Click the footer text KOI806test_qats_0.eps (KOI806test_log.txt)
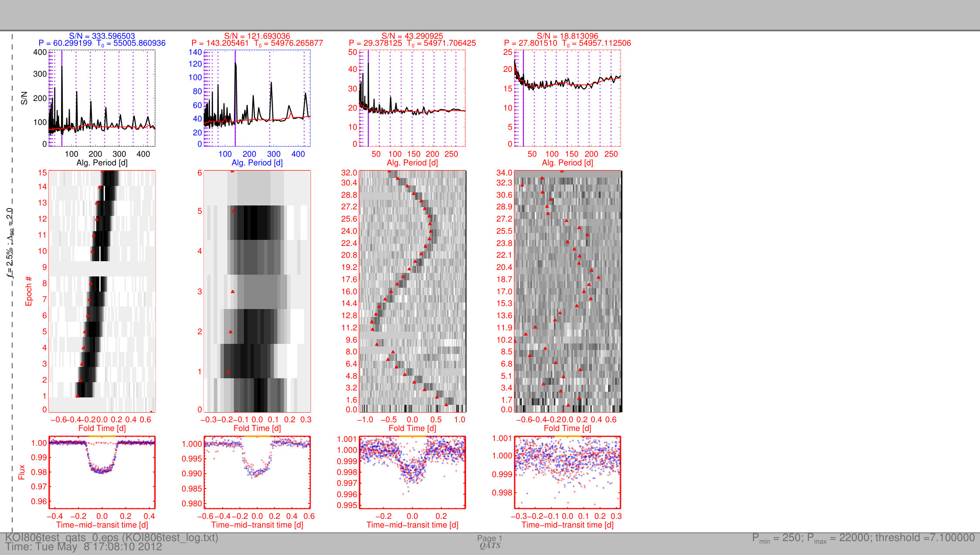The height and width of the screenshot is (555, 980). (x=112, y=538)
